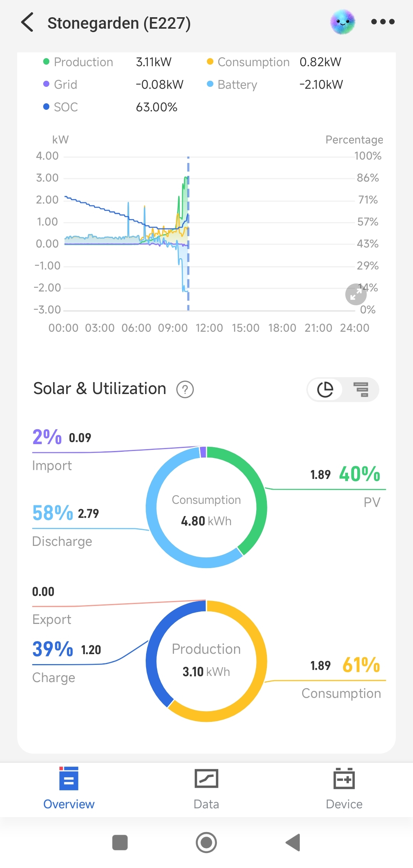Select the list view icon
The height and width of the screenshot is (868, 413).
[x=360, y=389]
